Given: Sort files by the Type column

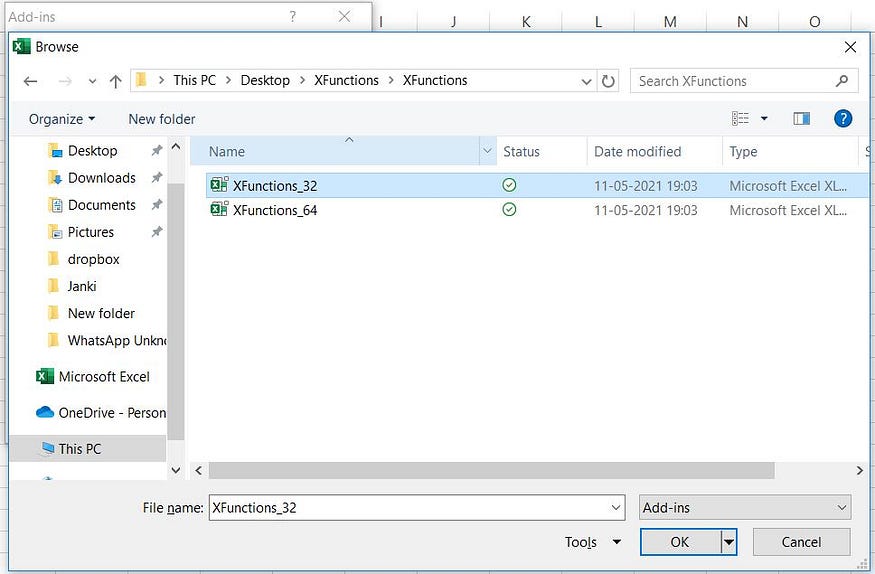Looking at the screenshot, I should click(743, 152).
